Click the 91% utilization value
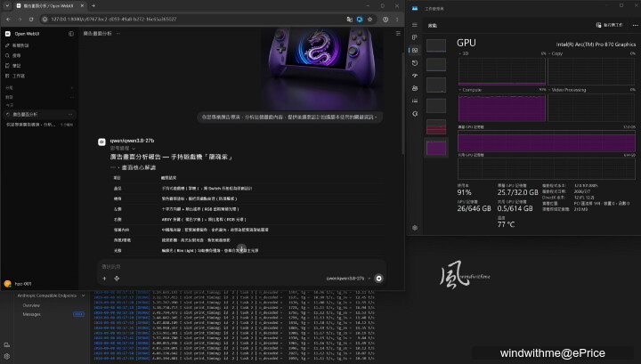641x364 pixels. [465, 192]
